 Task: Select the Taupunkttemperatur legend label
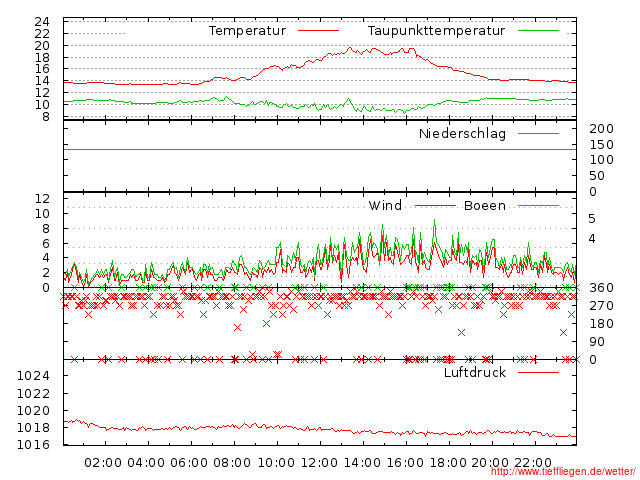coord(436,31)
